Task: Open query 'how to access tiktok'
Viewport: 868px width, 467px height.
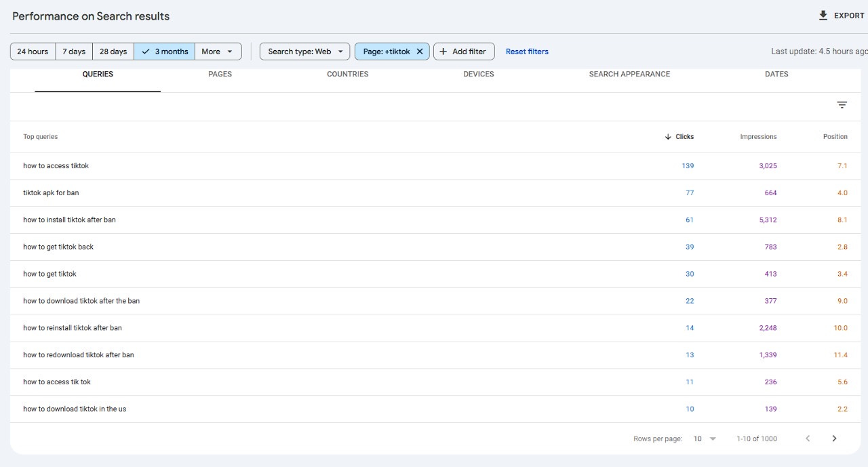Action: 56,166
